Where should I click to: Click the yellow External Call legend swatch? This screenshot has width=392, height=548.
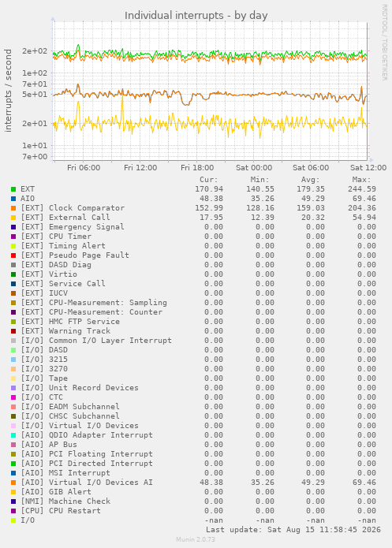coord(13,218)
